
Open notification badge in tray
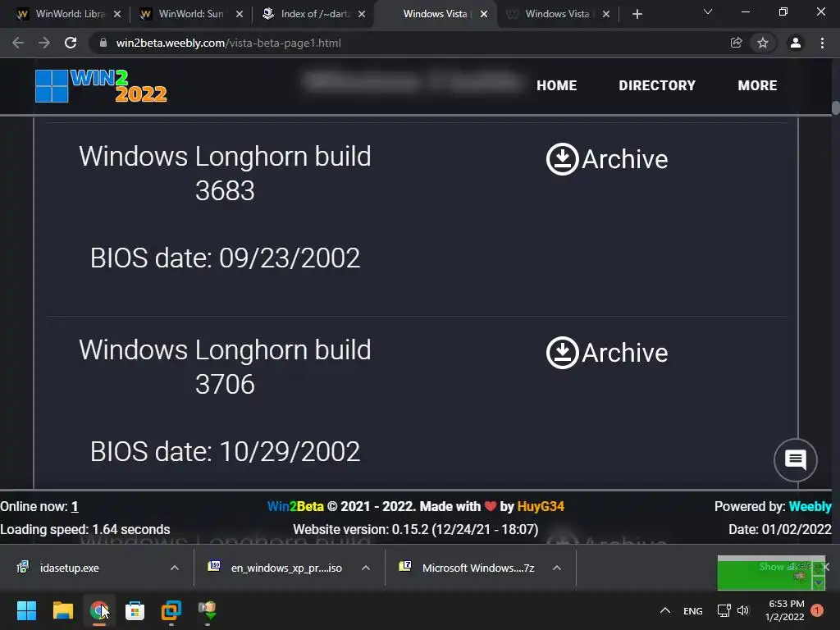click(x=817, y=610)
